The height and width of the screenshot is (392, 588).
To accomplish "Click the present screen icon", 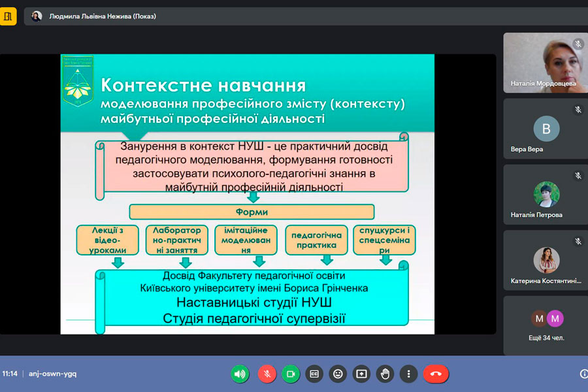I will pyautogui.click(x=361, y=374).
